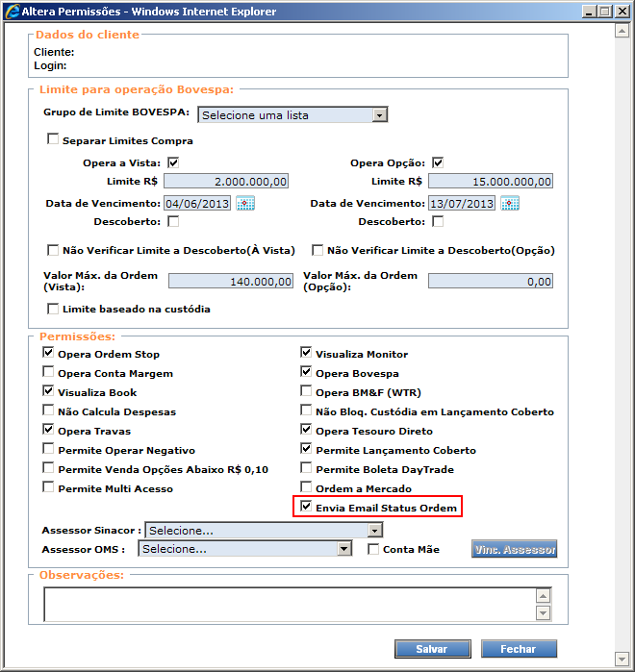
Task: Enable Descoberto under Opera a Vista
Action: click(173, 221)
